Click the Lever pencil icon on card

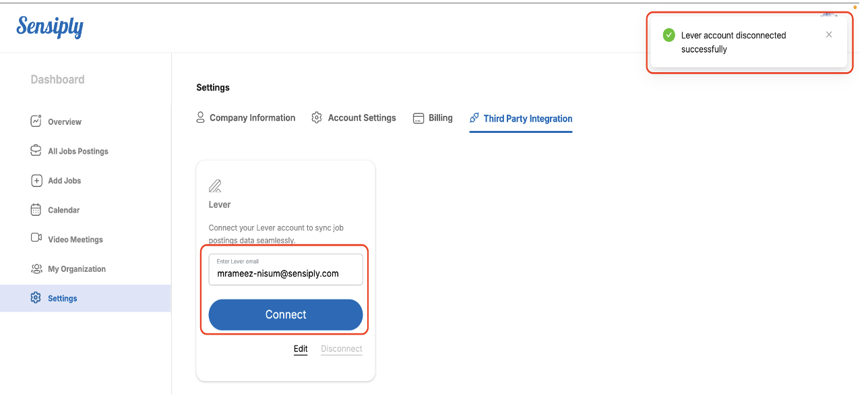(215, 186)
